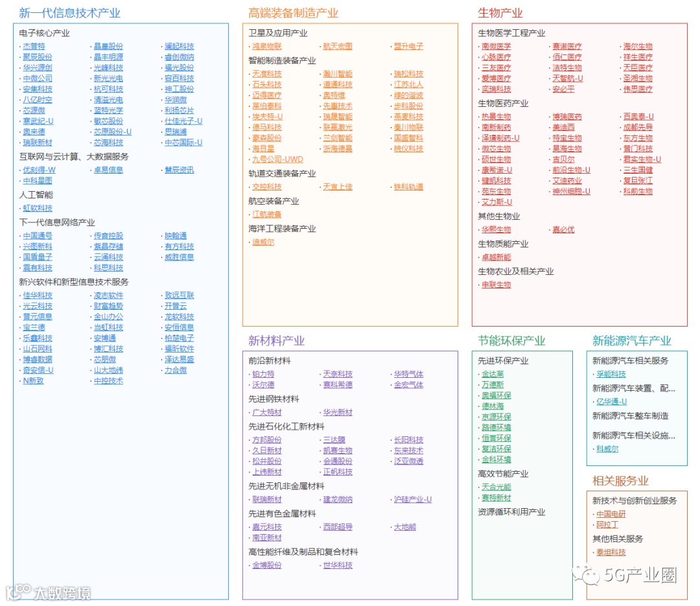Open the 铂力特 link
This screenshot has width=700, height=606.
pos(263,375)
